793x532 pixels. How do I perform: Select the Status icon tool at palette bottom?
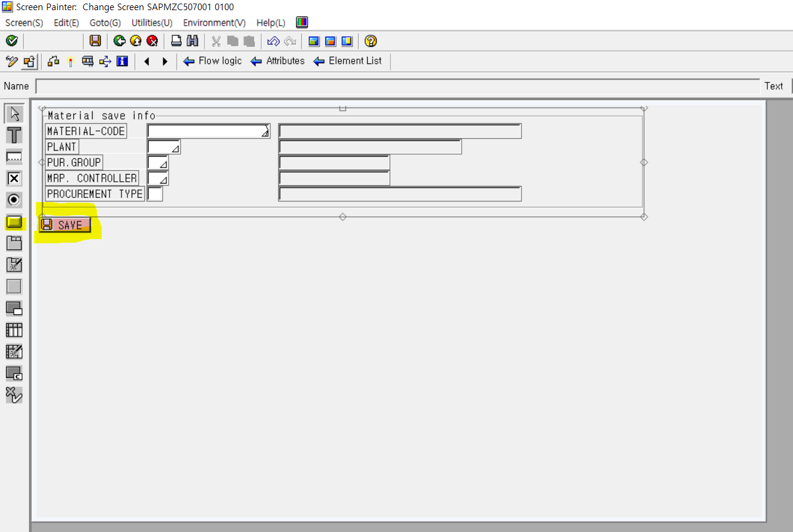click(x=14, y=395)
